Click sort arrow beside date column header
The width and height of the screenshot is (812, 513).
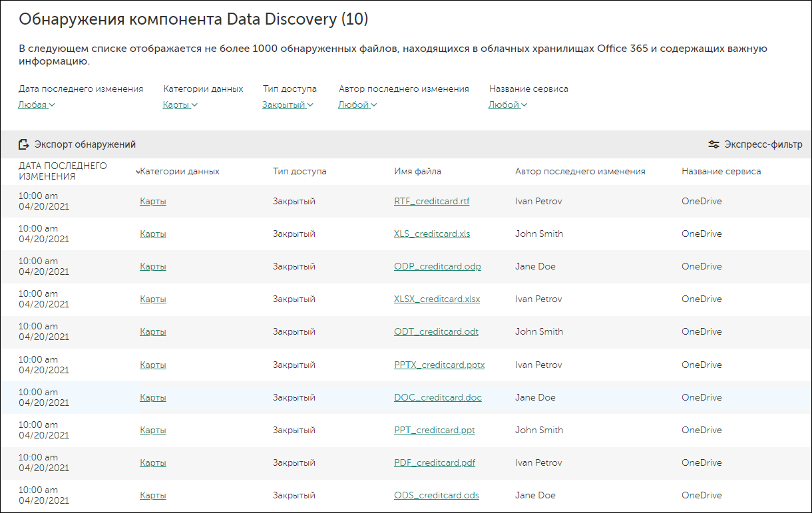[x=137, y=172]
